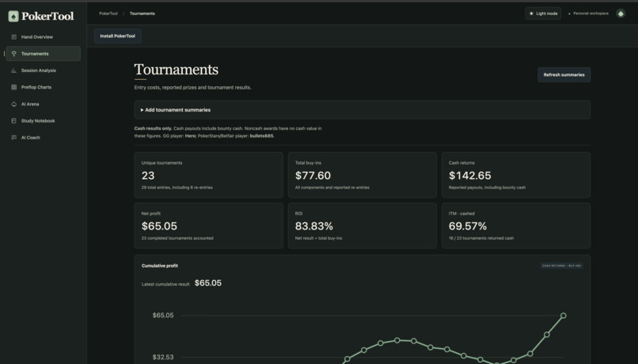Open the Study Notebook page
The width and height of the screenshot is (638, 364).
pyautogui.click(x=43, y=121)
